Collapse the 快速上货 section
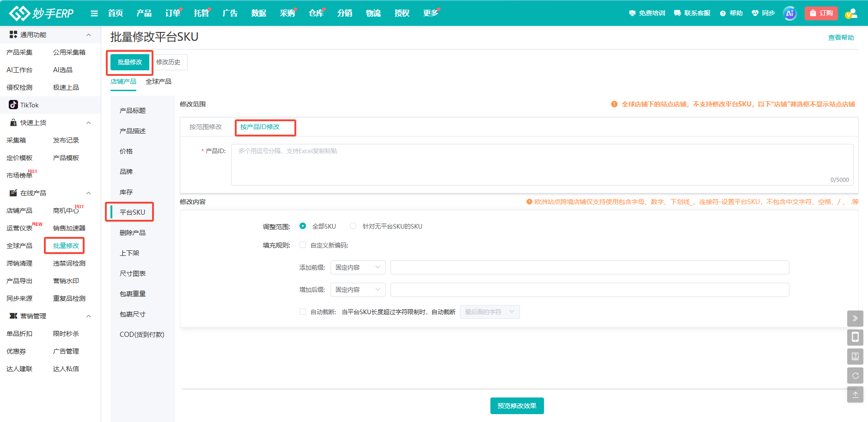868x422 pixels. click(x=89, y=123)
